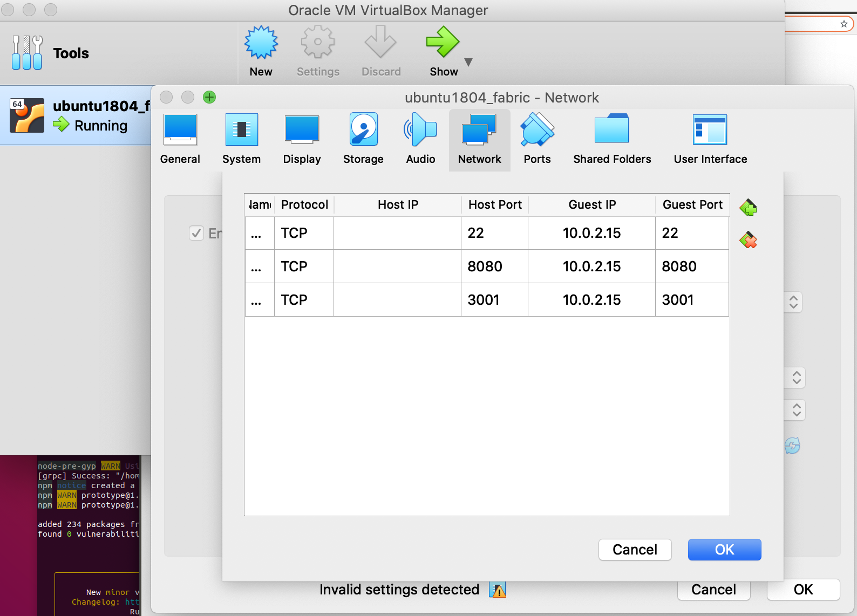Click Cancel in Network settings window
This screenshot has height=616, width=857.
[x=714, y=590]
